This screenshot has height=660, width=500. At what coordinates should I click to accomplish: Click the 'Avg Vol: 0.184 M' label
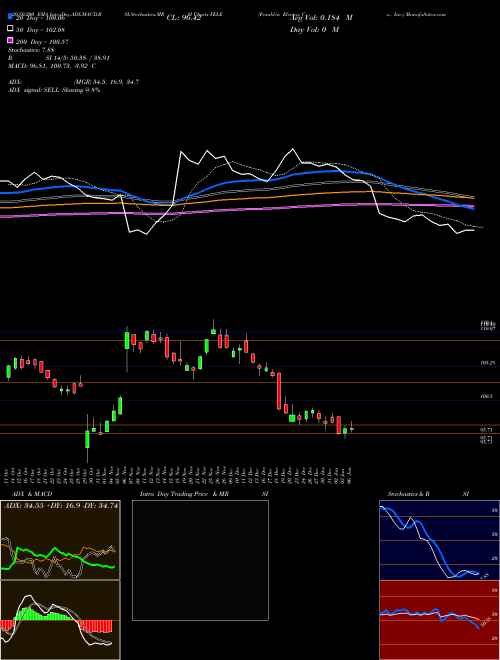[322, 18]
